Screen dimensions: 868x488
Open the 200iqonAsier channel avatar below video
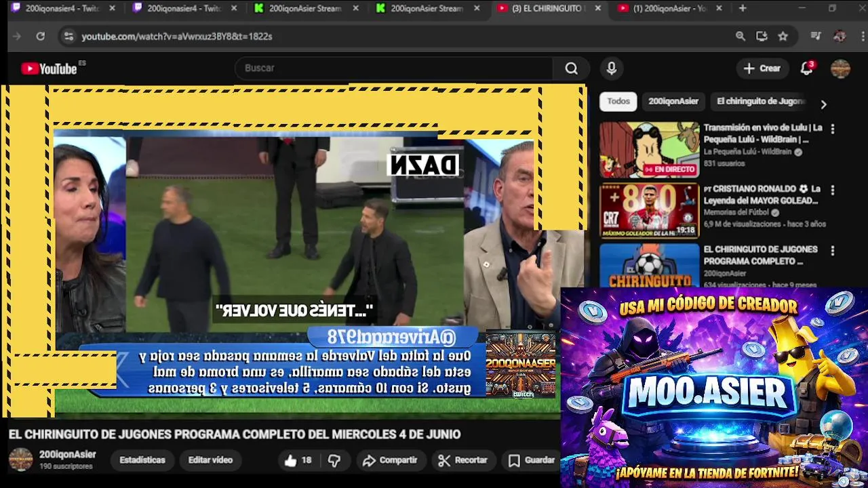click(20, 460)
